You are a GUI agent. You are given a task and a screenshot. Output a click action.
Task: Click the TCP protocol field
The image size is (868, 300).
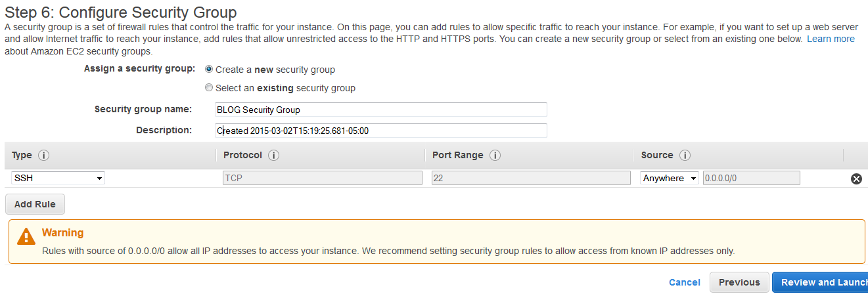[322, 178]
